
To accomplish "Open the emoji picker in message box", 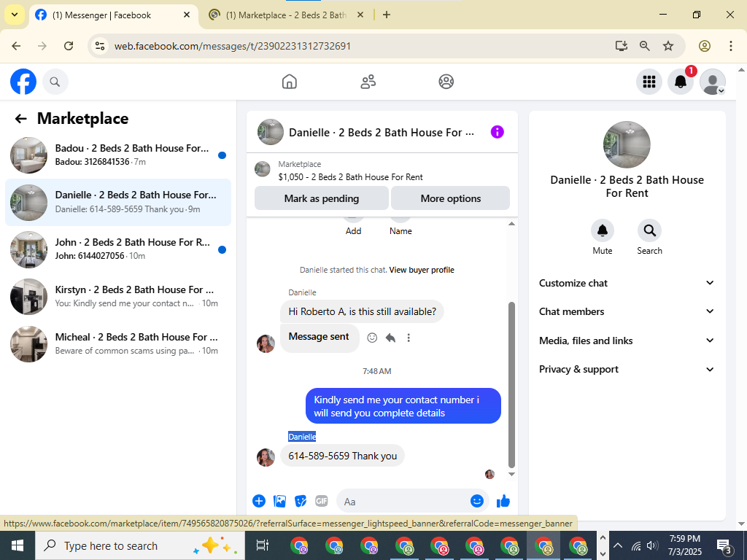I will (477, 501).
